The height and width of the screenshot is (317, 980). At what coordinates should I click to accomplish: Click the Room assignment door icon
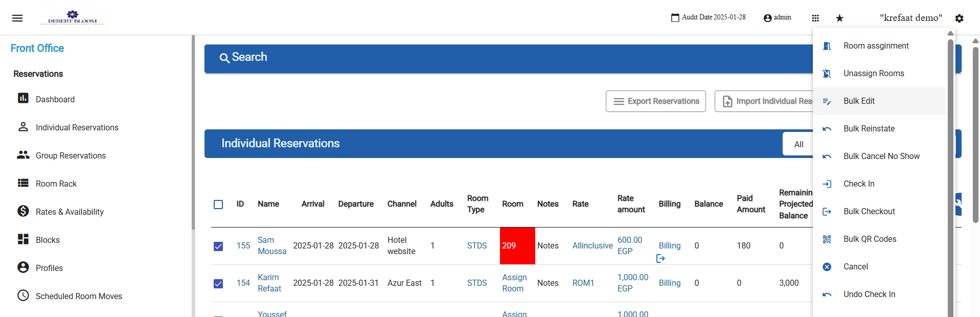[x=827, y=46]
